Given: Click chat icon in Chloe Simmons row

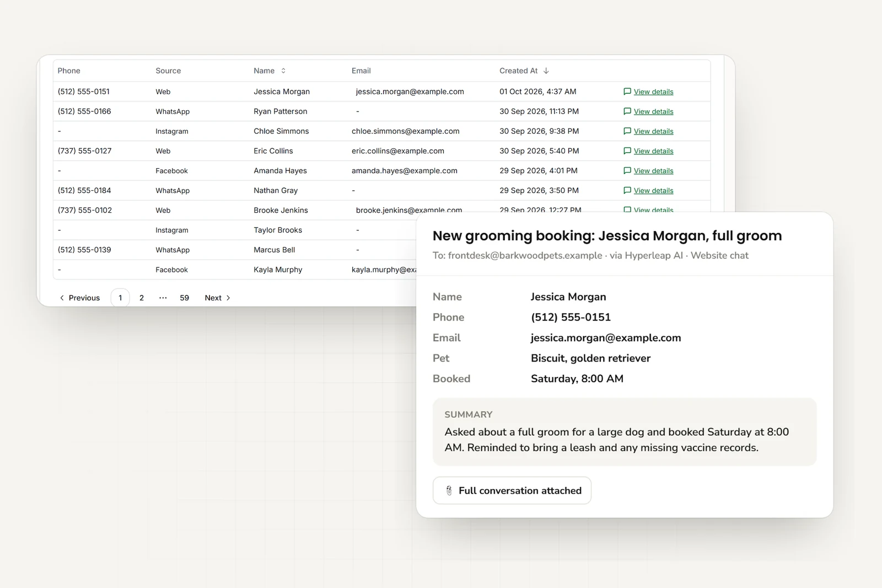Looking at the screenshot, I should [x=627, y=131].
